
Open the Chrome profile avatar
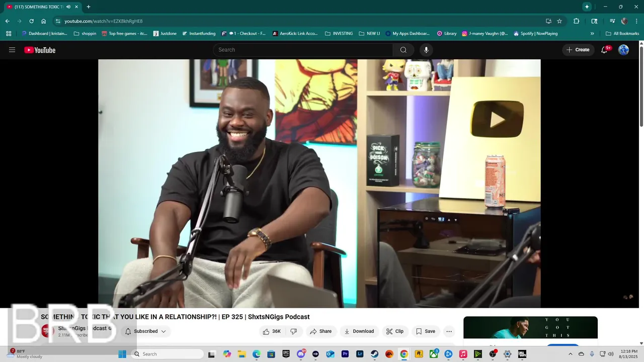point(624,21)
